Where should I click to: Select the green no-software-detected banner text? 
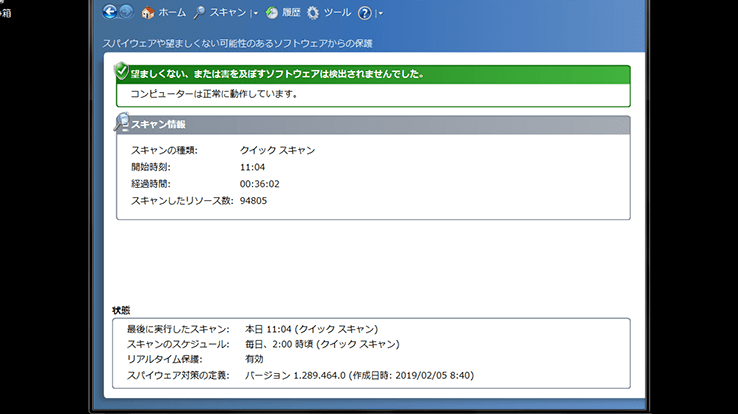point(277,74)
